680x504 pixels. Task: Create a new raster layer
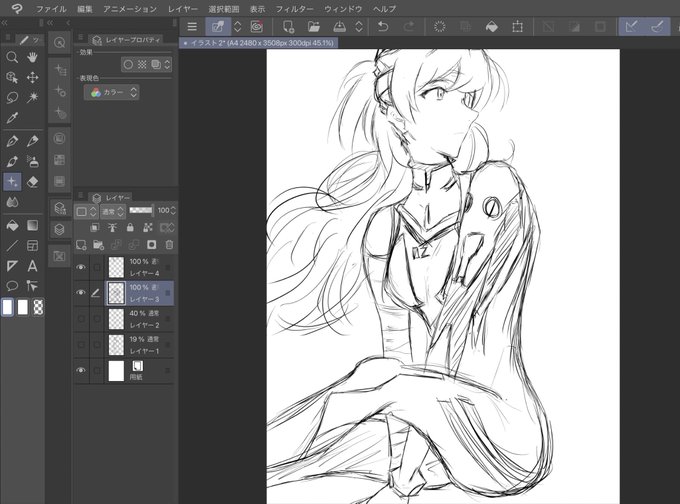[81, 245]
